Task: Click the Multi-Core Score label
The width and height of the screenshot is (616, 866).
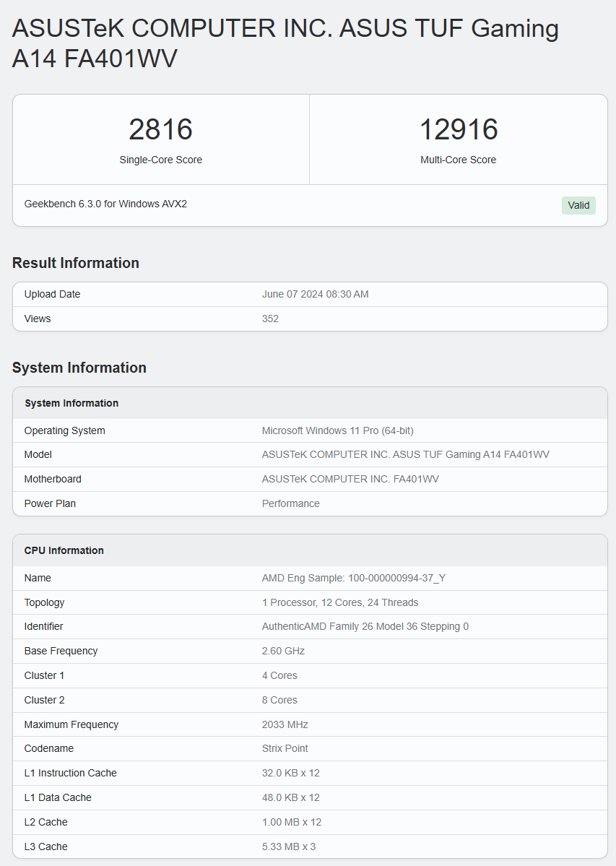Action: coord(458,160)
